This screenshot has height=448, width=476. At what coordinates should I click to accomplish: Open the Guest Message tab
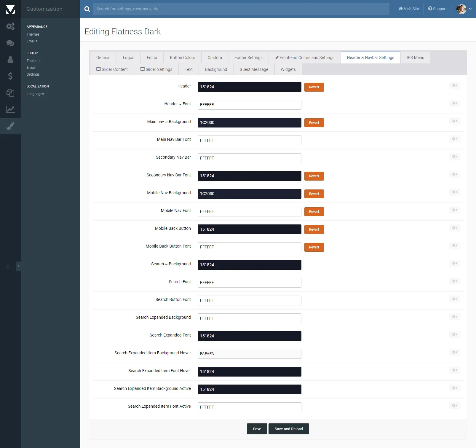(254, 69)
